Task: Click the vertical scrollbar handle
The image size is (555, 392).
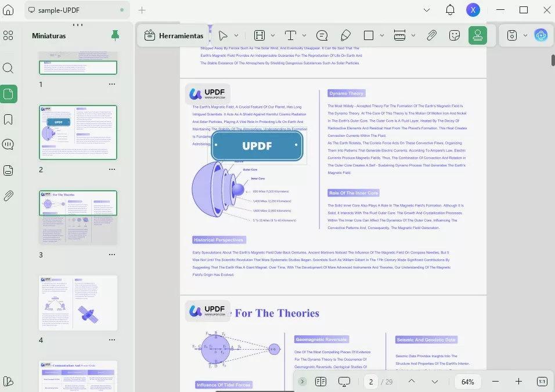Action: 553,60
